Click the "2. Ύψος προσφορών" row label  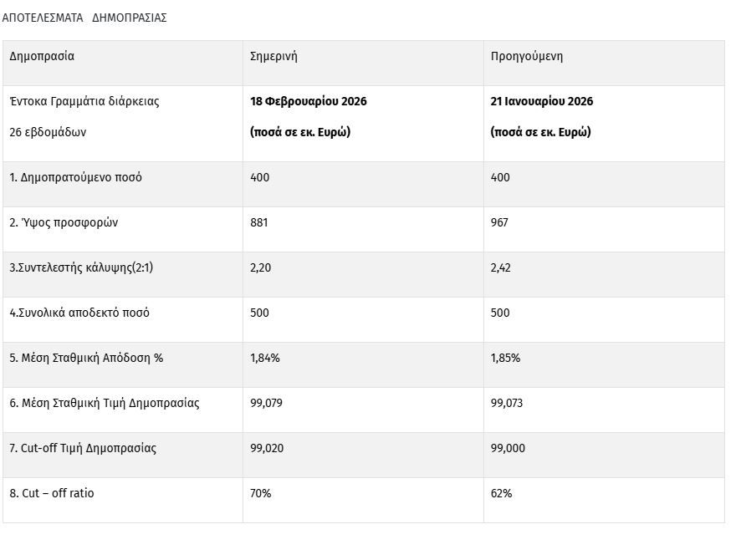[x=64, y=222]
